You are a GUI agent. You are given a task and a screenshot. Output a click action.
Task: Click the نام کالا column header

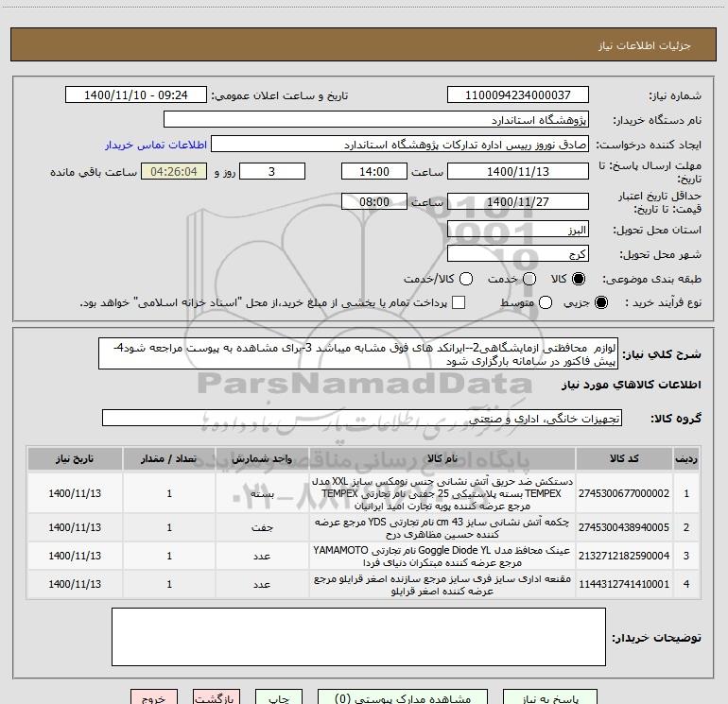pyautogui.click(x=442, y=459)
